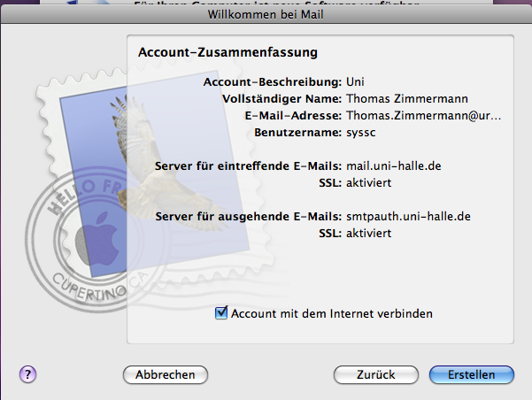
Task: Click 'aktiviert' under incoming server SSL
Action: [368, 183]
